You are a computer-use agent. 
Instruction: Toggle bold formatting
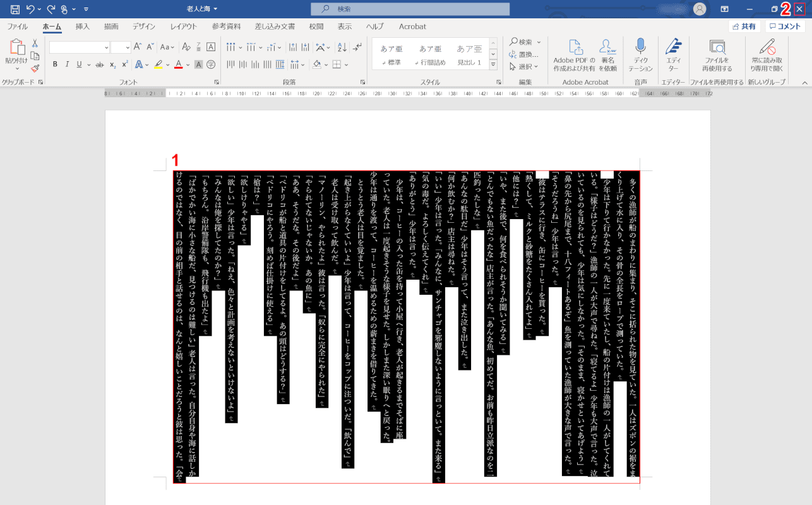point(55,64)
